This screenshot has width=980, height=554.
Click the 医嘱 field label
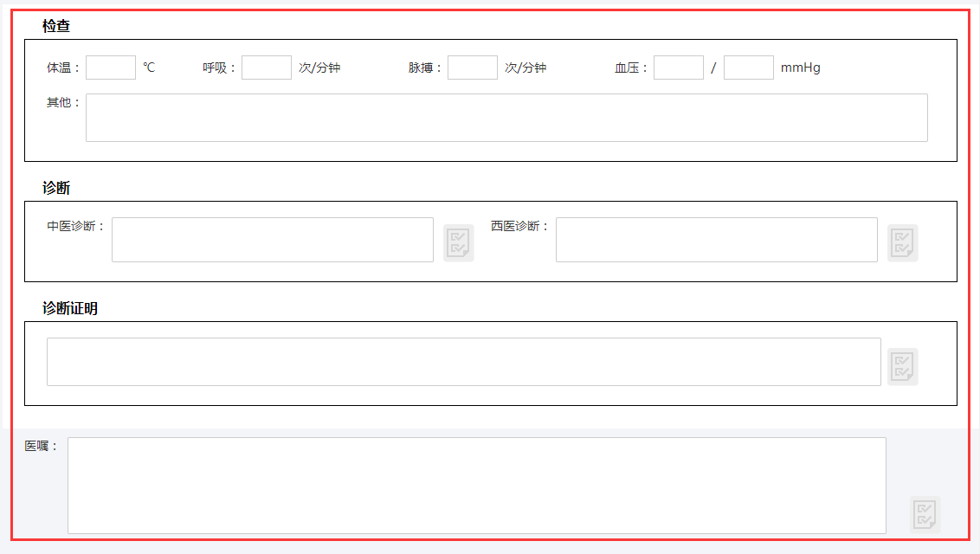coord(41,447)
